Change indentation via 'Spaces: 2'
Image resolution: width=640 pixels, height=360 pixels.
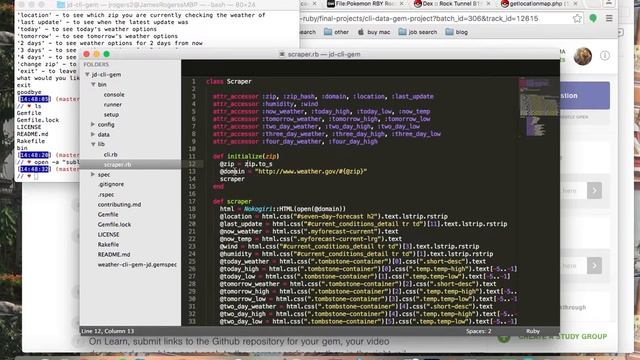[x=478, y=331]
